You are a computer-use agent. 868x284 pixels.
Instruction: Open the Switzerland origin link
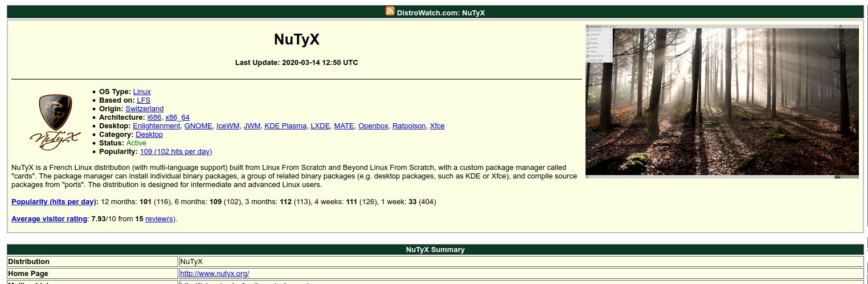(x=144, y=108)
